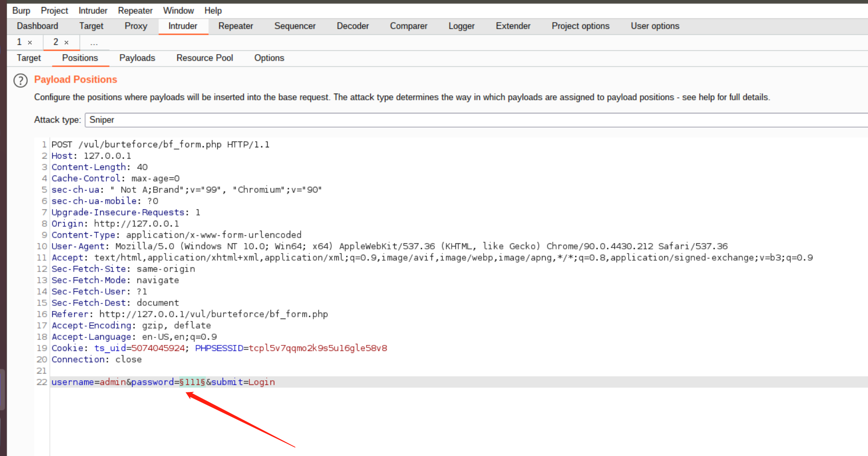Open the Intruder Target sub-tab
The image size is (868, 456).
point(29,58)
